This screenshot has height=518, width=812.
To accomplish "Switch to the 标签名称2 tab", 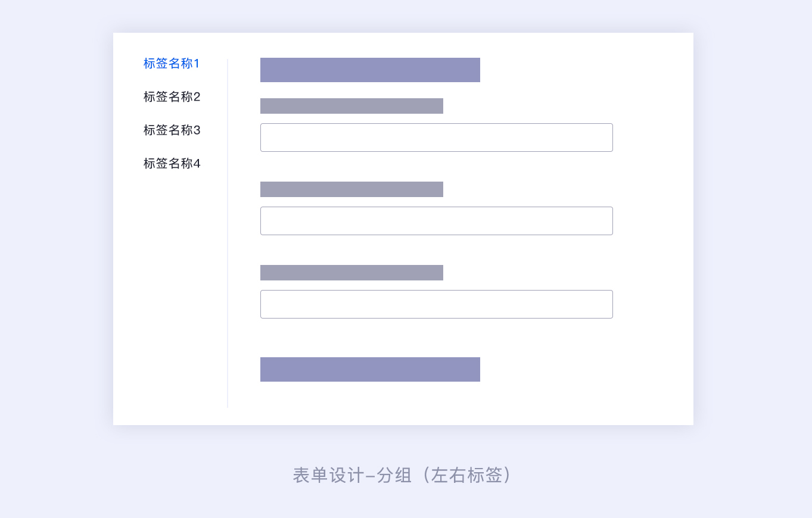I will click(172, 97).
